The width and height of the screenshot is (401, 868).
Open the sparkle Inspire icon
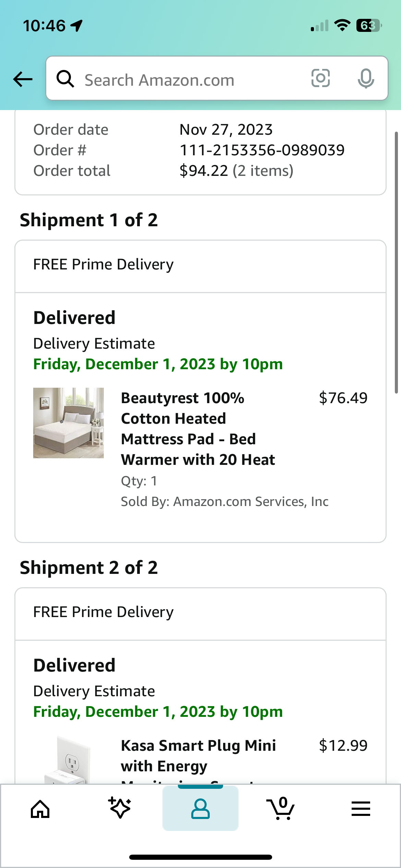[120, 808]
